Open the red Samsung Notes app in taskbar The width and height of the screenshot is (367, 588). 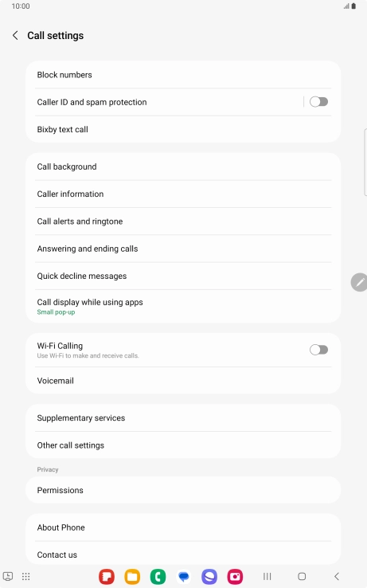[x=107, y=576]
